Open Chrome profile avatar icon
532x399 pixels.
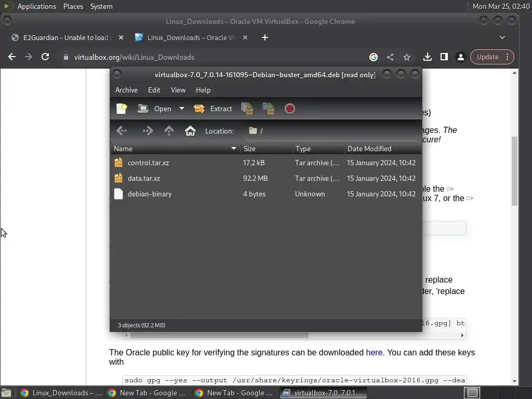461,57
